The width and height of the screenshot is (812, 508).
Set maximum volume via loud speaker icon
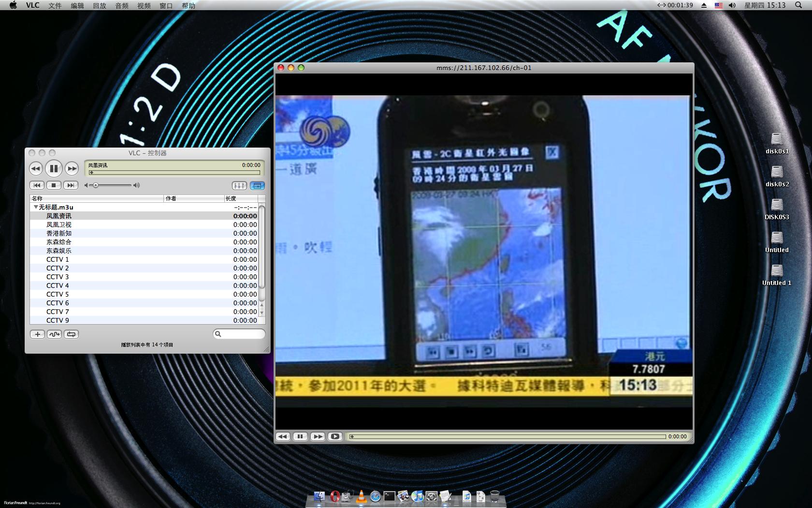[x=137, y=185]
